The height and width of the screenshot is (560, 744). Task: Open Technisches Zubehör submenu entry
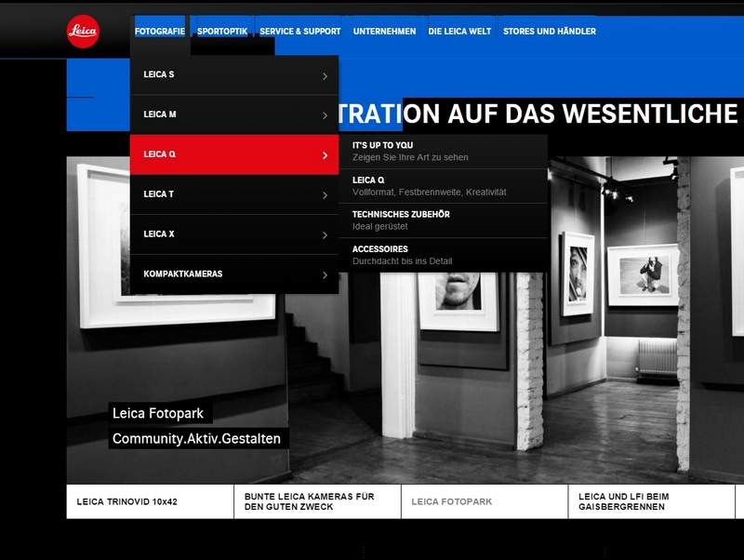(401, 220)
